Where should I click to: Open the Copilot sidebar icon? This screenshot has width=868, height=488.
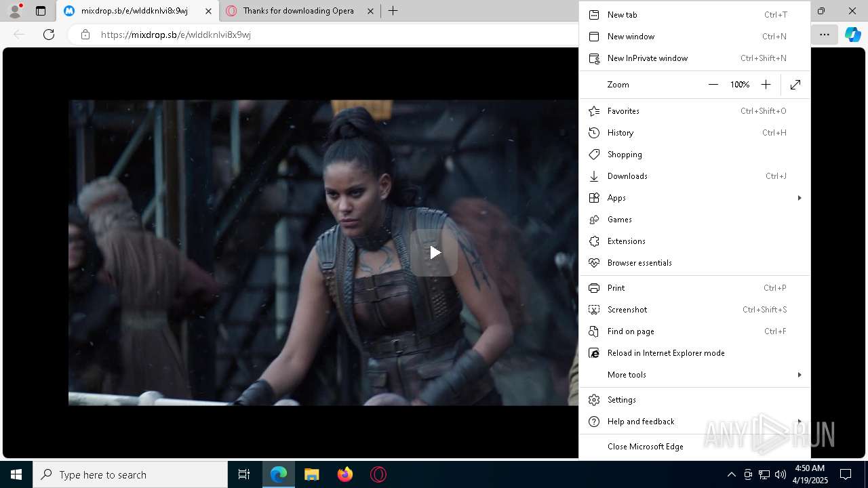point(852,35)
